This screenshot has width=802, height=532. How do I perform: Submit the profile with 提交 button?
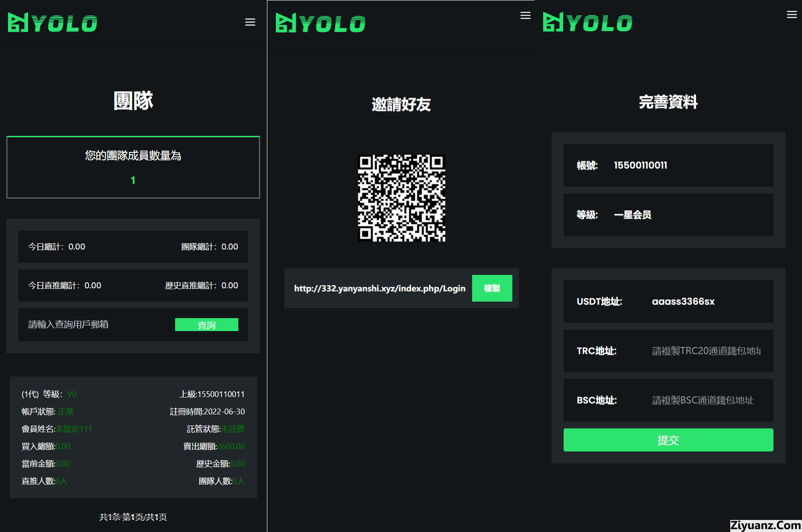point(668,440)
